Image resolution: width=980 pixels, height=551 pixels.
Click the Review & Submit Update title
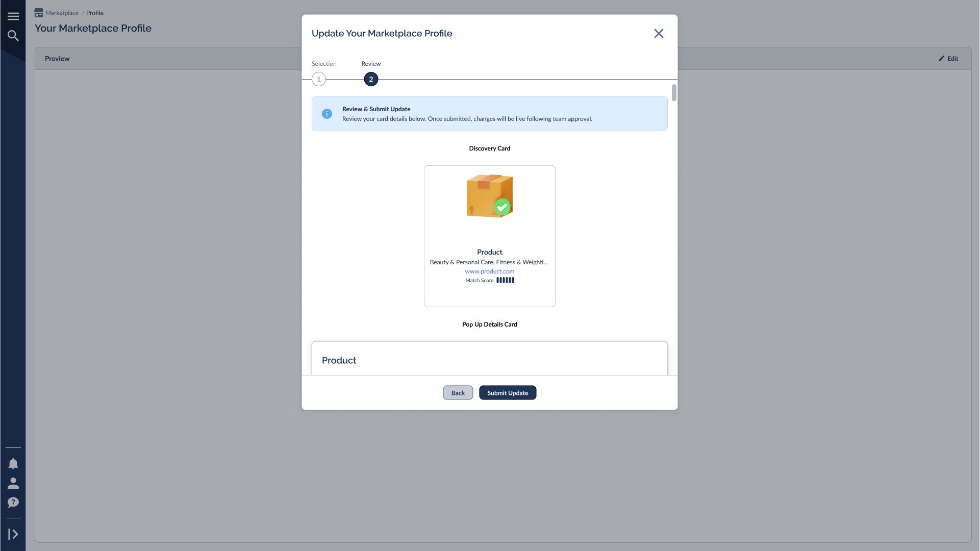coord(376,109)
